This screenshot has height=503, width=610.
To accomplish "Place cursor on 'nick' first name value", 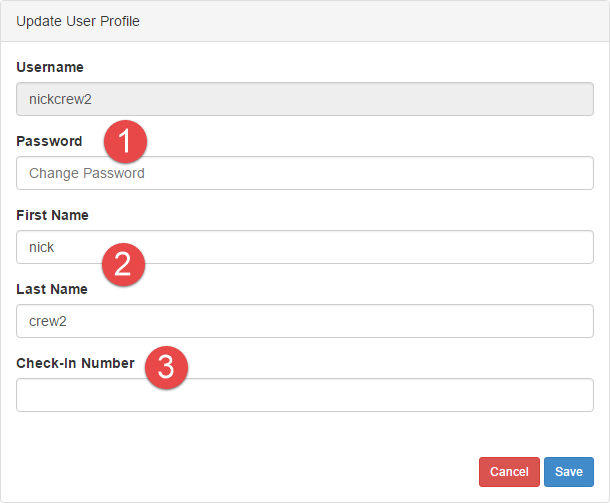I will click(41, 247).
